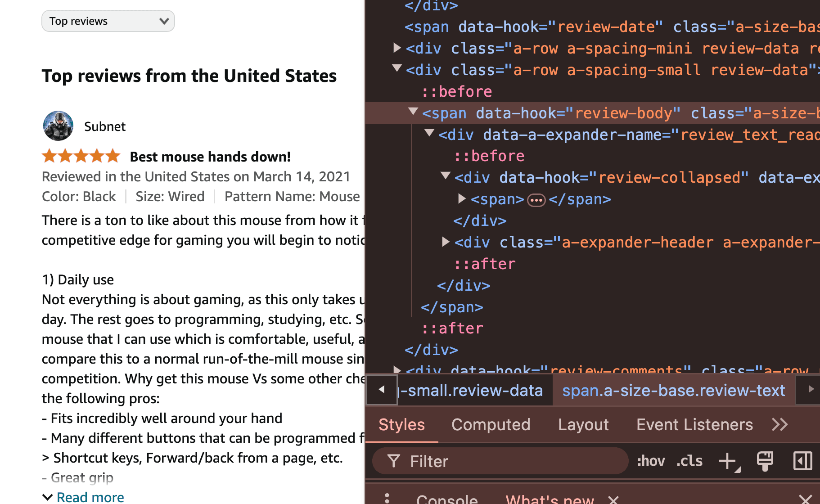Add a new style rule
820x504 pixels.
(729, 461)
